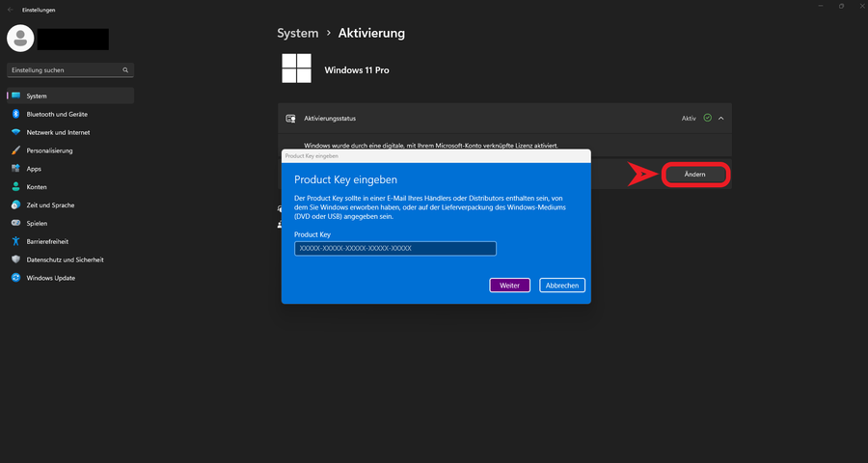868x463 pixels.
Task: Go to Personalisierung settings
Action: pyautogui.click(x=70, y=150)
